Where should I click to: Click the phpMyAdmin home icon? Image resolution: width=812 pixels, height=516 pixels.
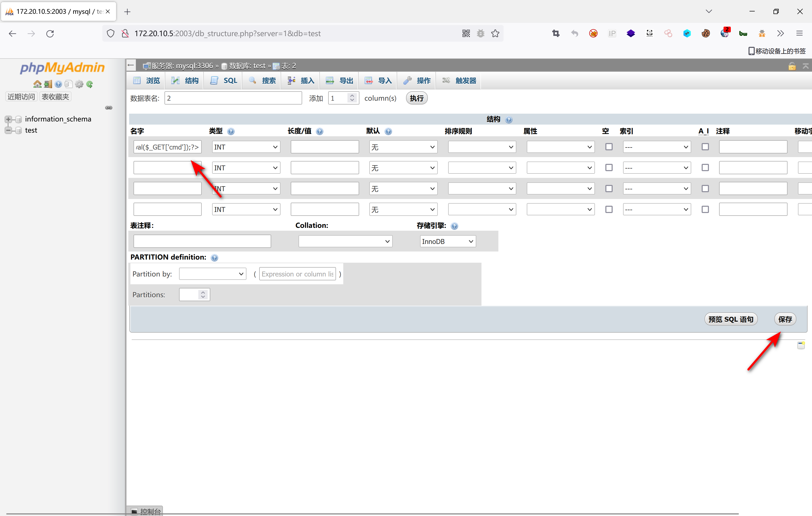pyautogui.click(x=37, y=84)
